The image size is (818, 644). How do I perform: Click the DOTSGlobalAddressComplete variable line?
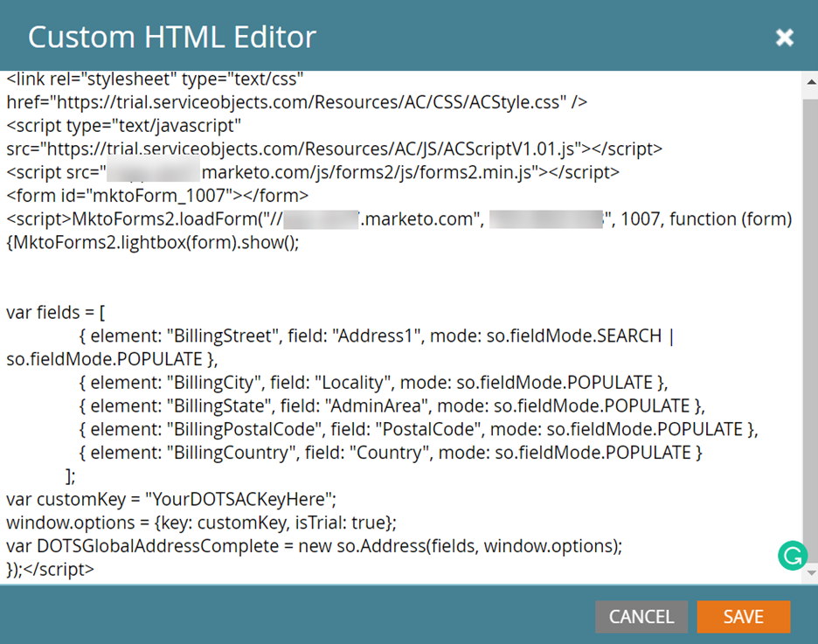pyautogui.click(x=315, y=546)
